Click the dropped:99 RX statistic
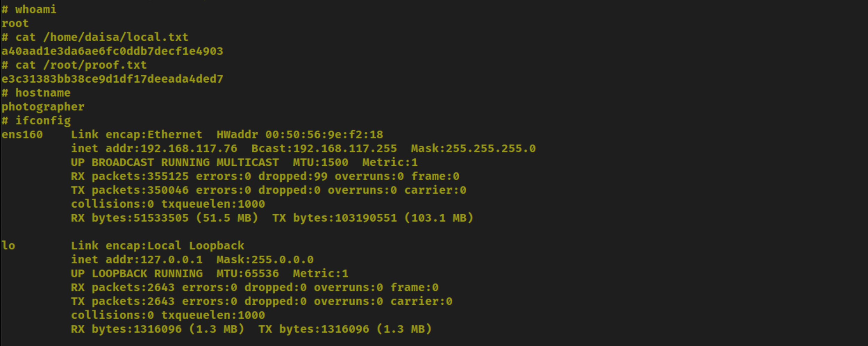This screenshot has height=346, width=868. [x=293, y=176]
